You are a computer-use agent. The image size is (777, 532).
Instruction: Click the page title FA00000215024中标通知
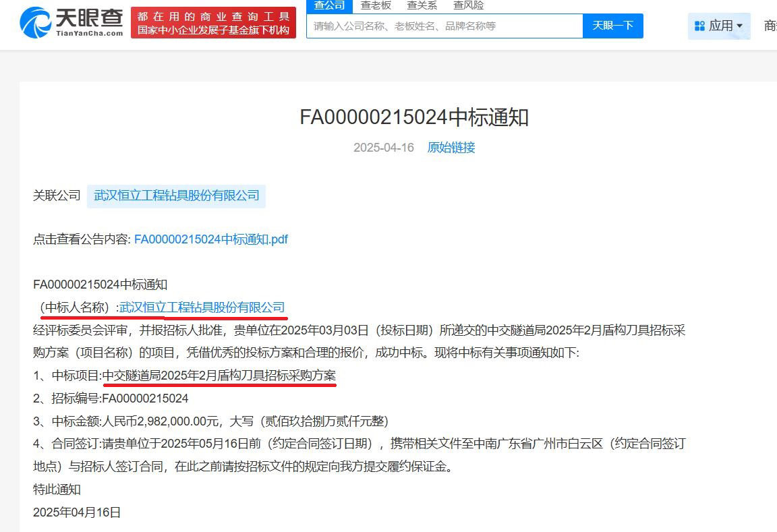tap(414, 117)
